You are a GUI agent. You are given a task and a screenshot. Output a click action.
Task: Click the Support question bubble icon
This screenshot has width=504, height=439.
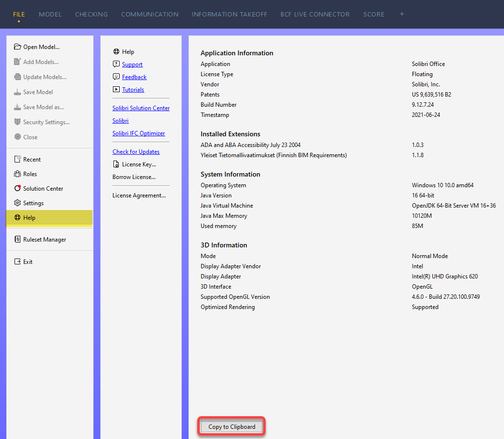(x=116, y=64)
